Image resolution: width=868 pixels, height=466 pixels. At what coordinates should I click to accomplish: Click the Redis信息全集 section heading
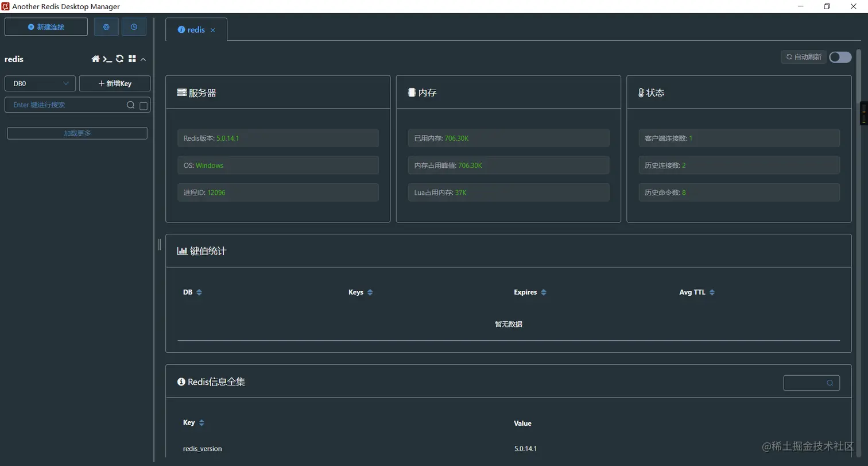click(x=212, y=382)
